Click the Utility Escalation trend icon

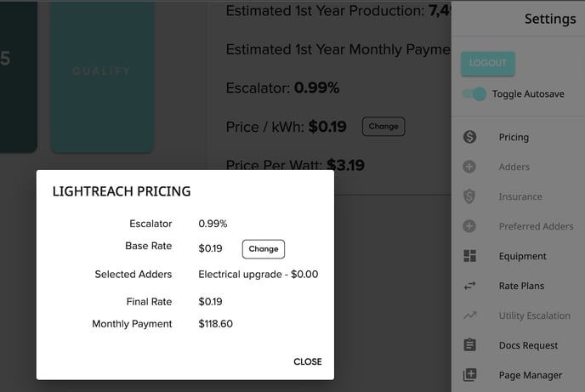(x=469, y=315)
